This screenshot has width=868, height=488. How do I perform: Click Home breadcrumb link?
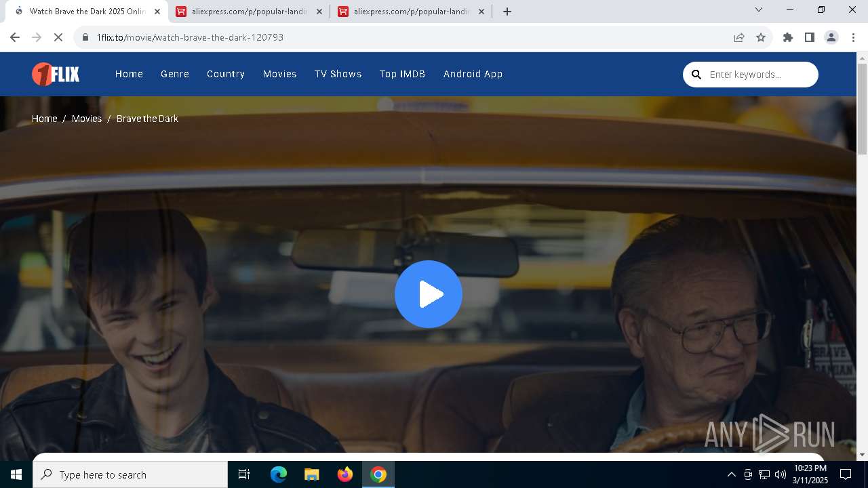click(x=45, y=119)
